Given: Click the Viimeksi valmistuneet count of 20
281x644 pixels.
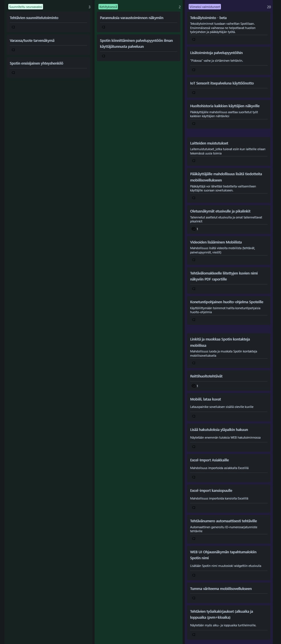Looking at the screenshot, I should 269,7.
